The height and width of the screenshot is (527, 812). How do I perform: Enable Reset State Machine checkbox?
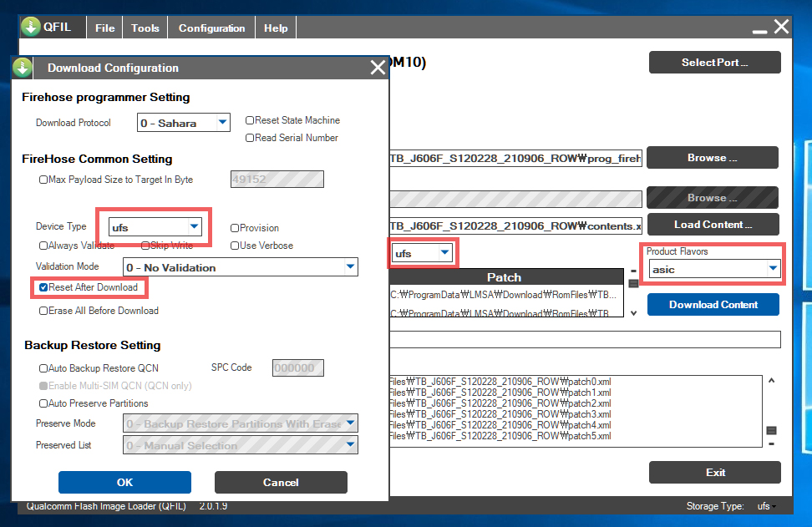coord(250,120)
